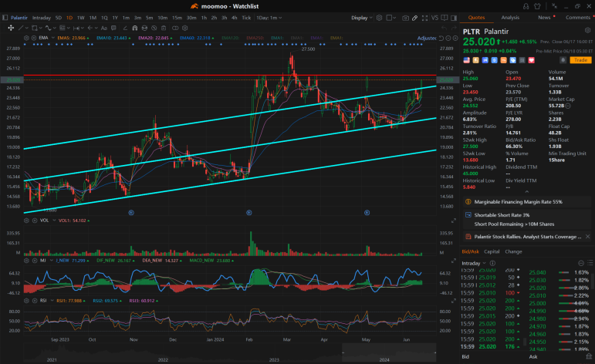Viewport: 595px width, 364px height.
Task: Expand the EMA indicator dropdown arrow
Action: coord(53,38)
